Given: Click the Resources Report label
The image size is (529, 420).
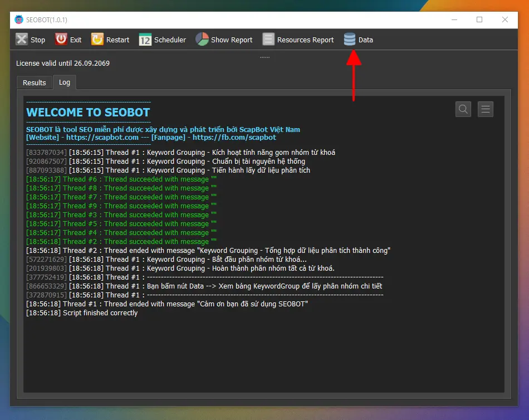Looking at the screenshot, I should tap(305, 40).
